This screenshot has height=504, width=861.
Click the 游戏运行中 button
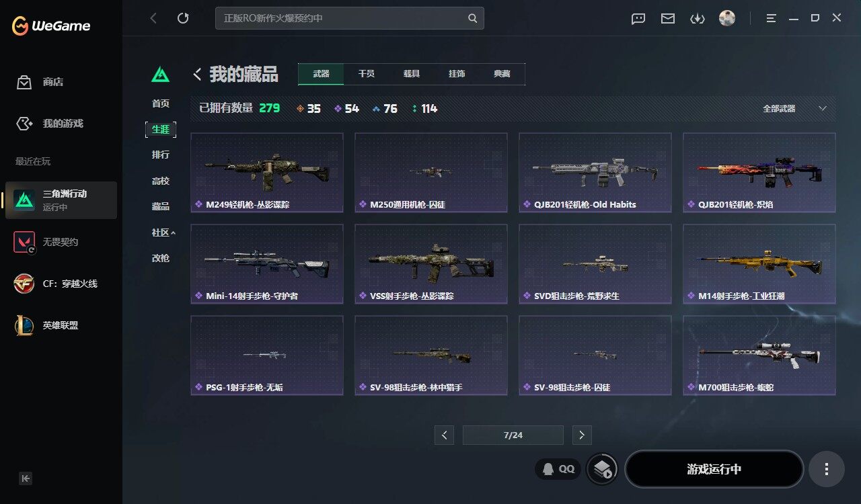pyautogui.click(x=714, y=469)
